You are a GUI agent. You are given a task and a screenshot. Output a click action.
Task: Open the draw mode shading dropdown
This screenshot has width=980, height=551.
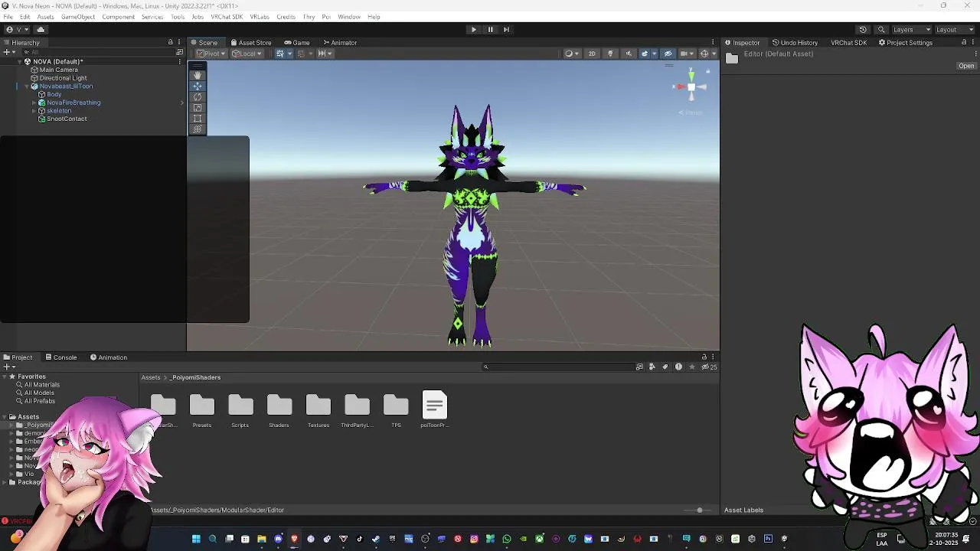571,54
